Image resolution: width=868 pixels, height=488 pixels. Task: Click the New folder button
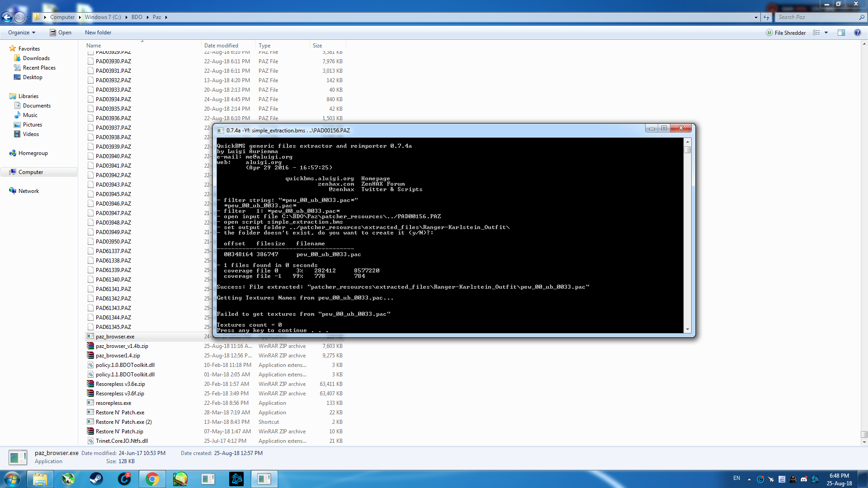(98, 33)
